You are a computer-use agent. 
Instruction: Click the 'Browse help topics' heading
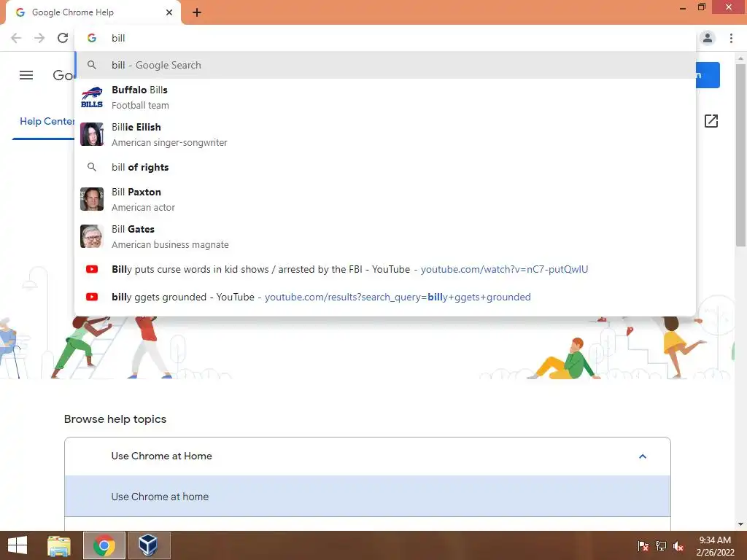(x=115, y=419)
